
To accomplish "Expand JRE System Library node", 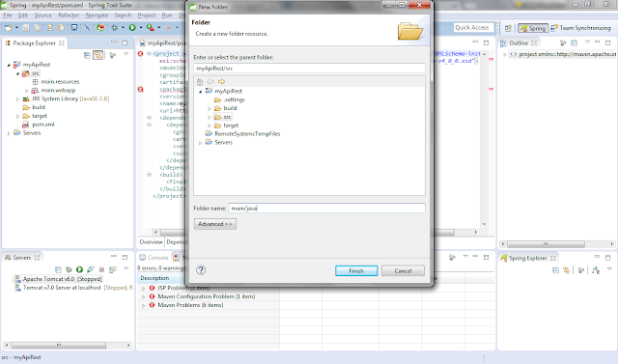I will 17,99.
